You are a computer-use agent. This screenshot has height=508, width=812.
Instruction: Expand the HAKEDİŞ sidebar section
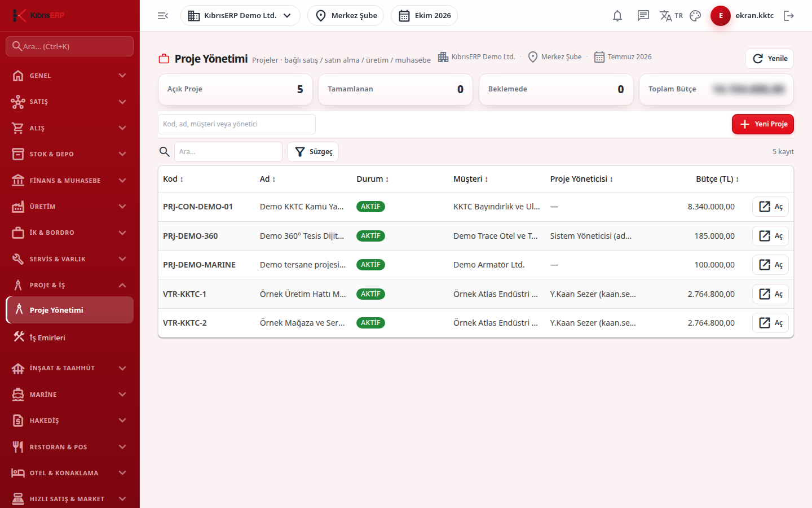70,421
